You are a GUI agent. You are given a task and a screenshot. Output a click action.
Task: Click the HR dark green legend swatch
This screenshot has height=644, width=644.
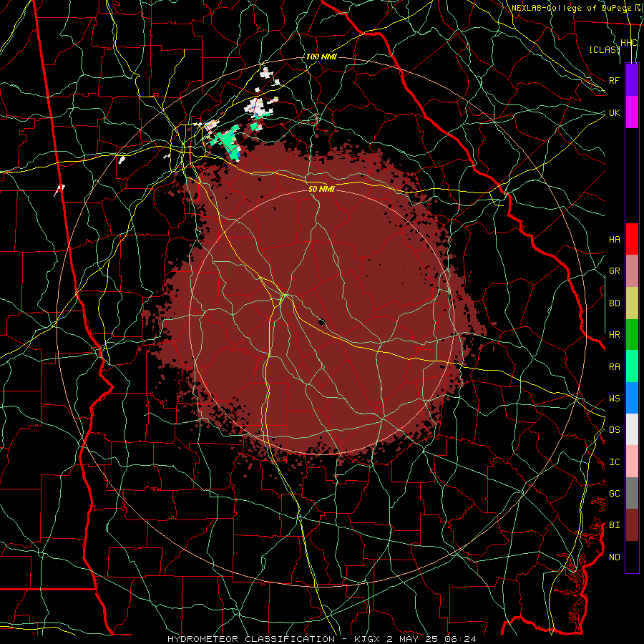pyautogui.click(x=632, y=335)
